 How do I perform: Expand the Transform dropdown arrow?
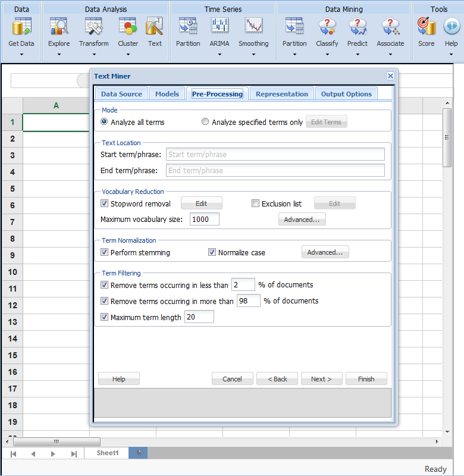click(94, 55)
